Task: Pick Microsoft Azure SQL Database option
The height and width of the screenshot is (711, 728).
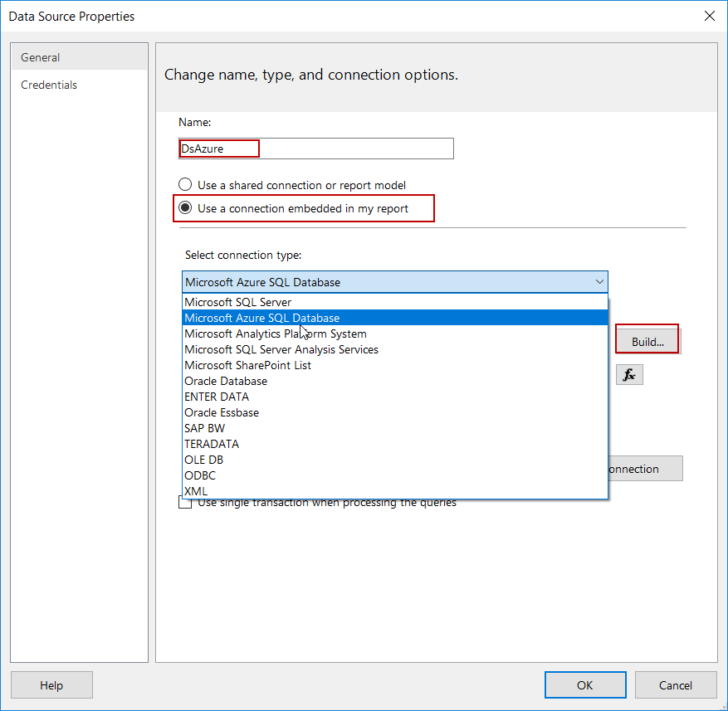Action: (x=261, y=318)
